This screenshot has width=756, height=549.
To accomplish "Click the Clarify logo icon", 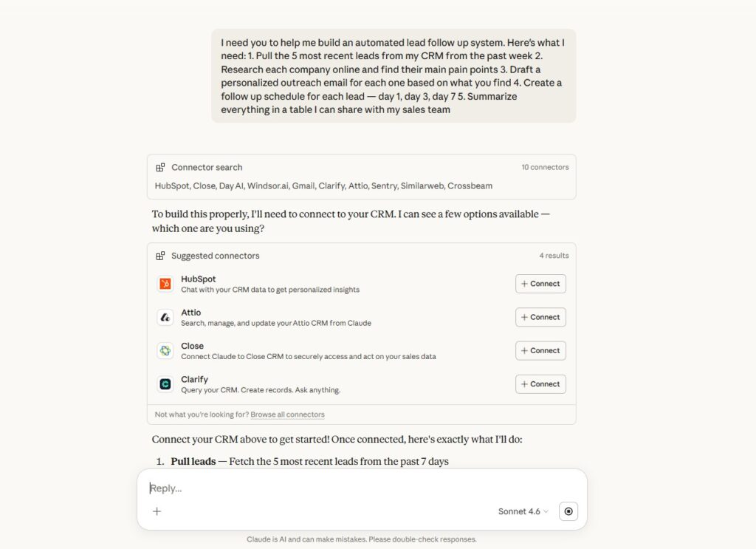I will 165,384.
